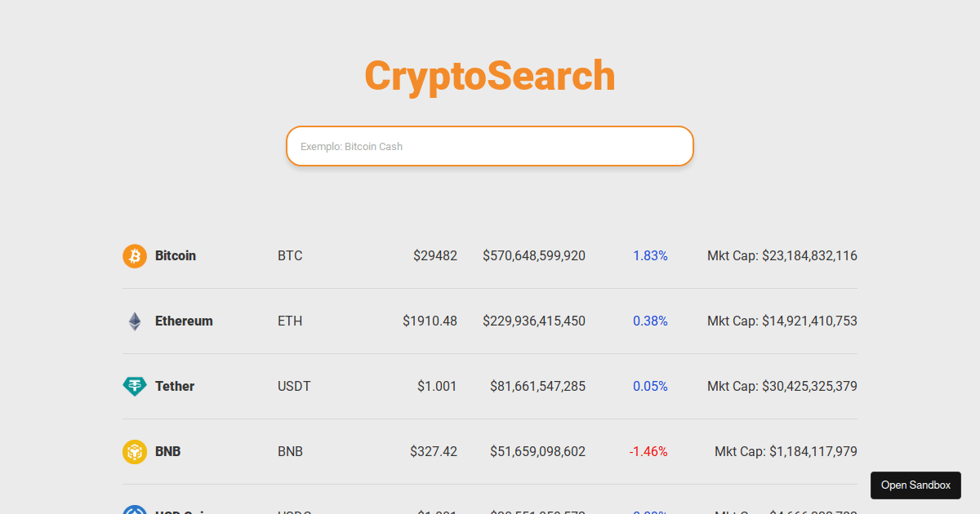Viewport: 980px width, 514px height.
Task: Click Bitcoin's 1.83% percentage change value
Action: point(650,255)
